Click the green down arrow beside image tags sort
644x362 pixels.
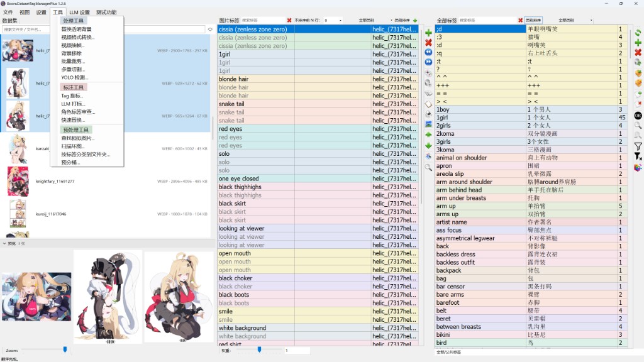click(415, 20)
